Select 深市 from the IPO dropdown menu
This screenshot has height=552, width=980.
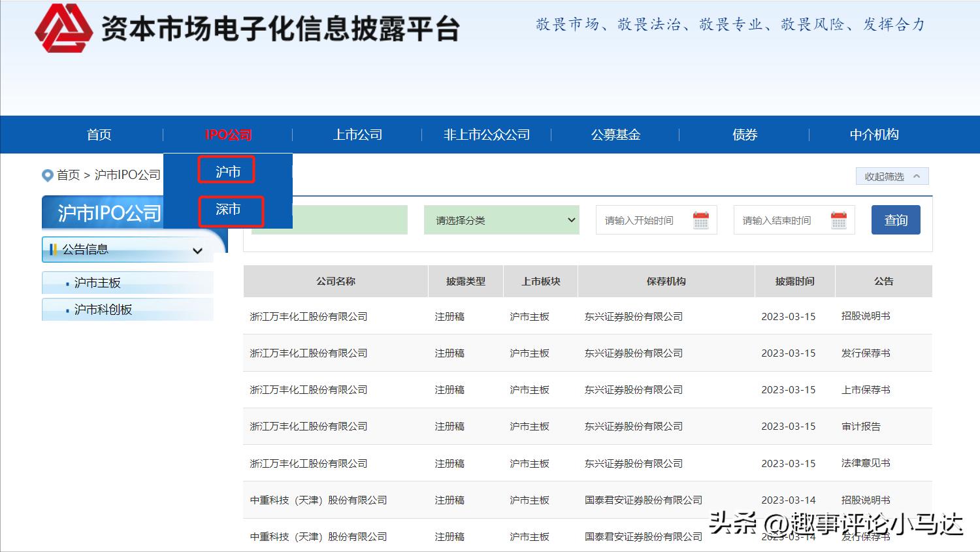tap(230, 210)
